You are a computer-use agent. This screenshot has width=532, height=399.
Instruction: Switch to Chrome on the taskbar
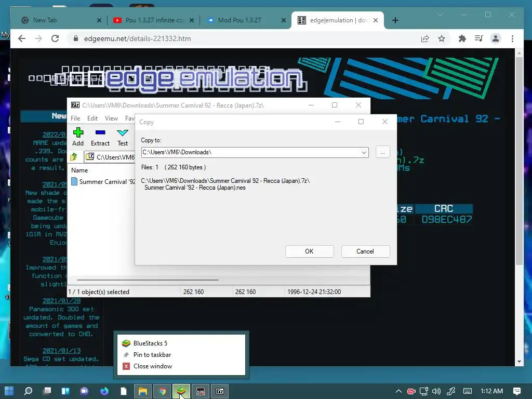click(x=162, y=391)
